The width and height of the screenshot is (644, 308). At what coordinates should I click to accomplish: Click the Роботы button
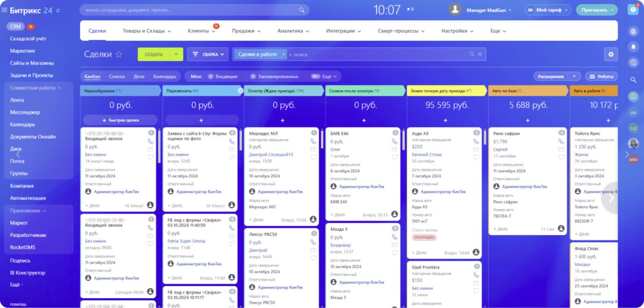601,76
